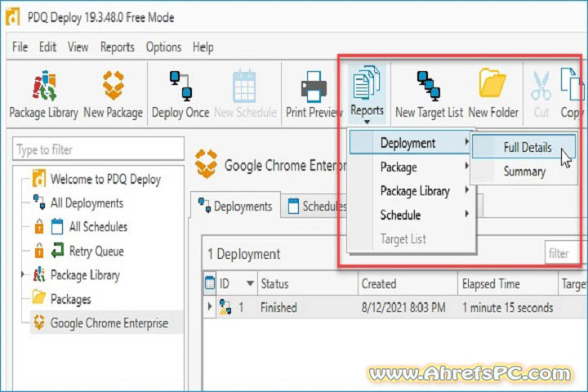The height and width of the screenshot is (392, 588).
Task: Sort by Status column header
Action: pyautogui.click(x=308, y=283)
